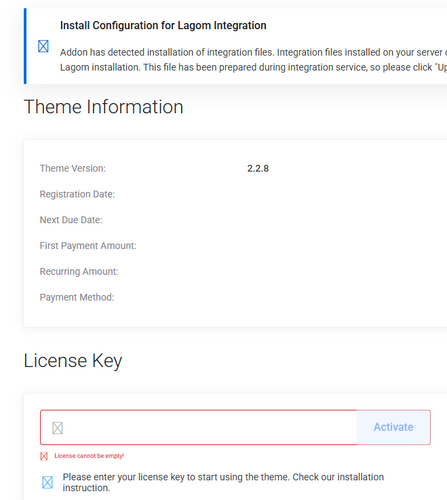Select the 'License cannot be empty!' error message
Image resolution: width=447 pixels, height=500 pixels.
[x=89, y=456]
